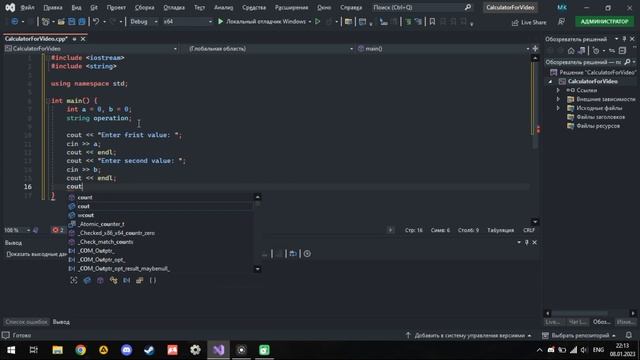Click the IntelliSense list scroll-down arrow
This screenshot has width=640, height=360.
[x=258, y=269]
